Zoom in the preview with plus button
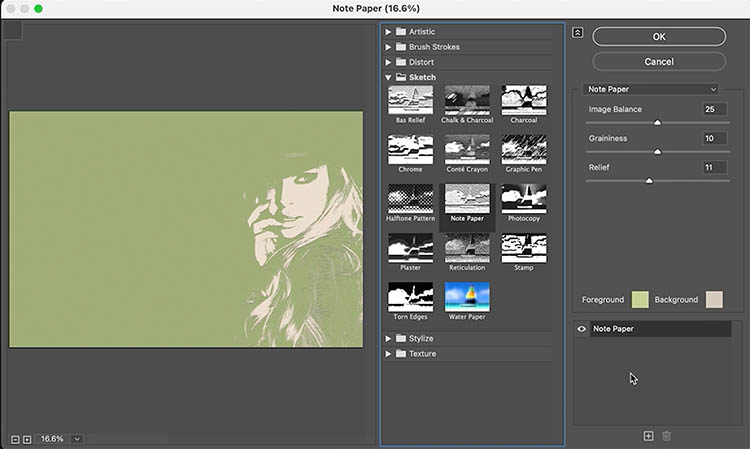Screen dimensions: 750x449 point(27,439)
